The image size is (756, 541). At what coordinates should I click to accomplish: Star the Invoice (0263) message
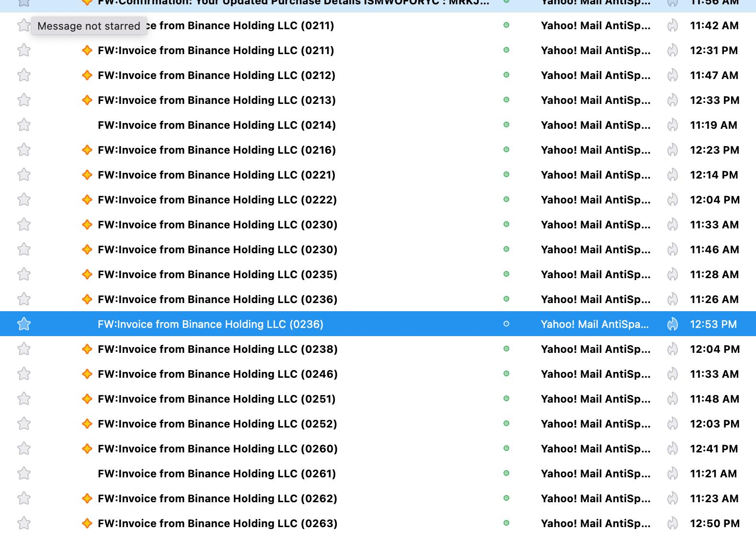tap(23, 523)
